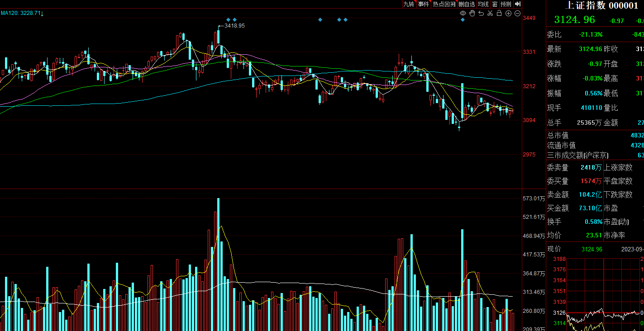Click the 预测 forecast button
Image resolution: width=644 pixels, height=331 pixels.
506,4
